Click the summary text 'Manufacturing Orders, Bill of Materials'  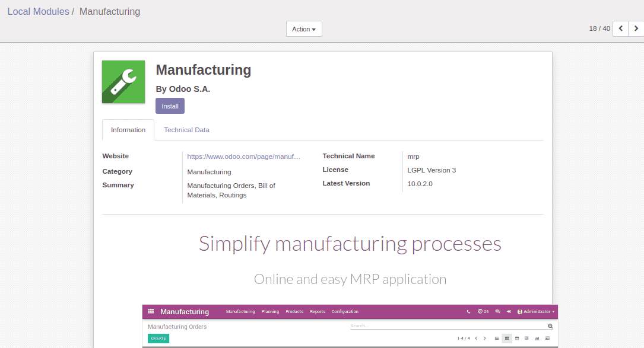[231, 190]
